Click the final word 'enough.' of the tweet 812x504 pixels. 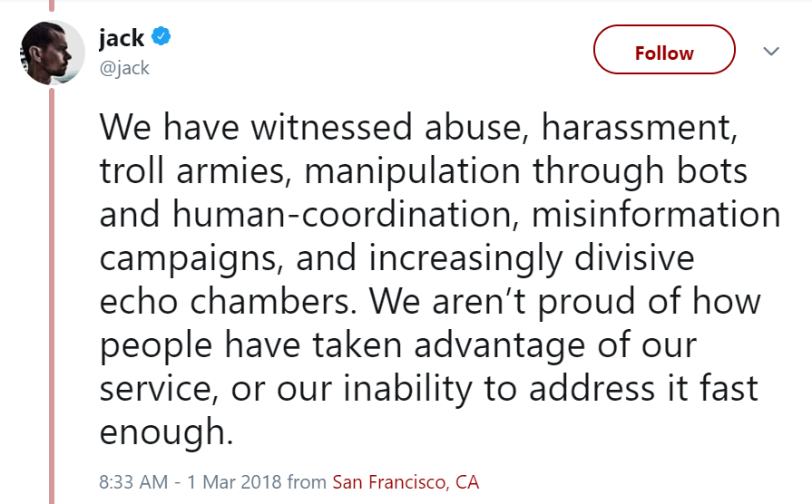166,432
